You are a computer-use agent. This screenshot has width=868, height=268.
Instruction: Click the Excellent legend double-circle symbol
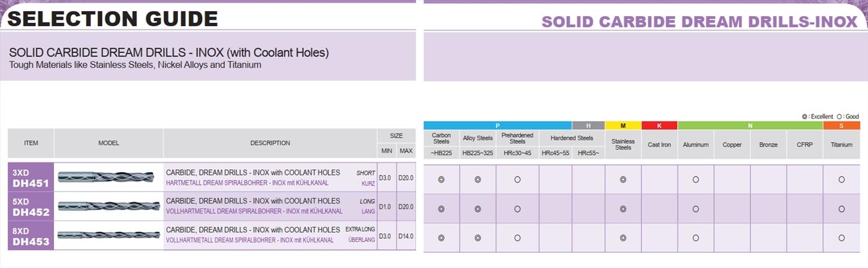pyautogui.click(x=805, y=117)
